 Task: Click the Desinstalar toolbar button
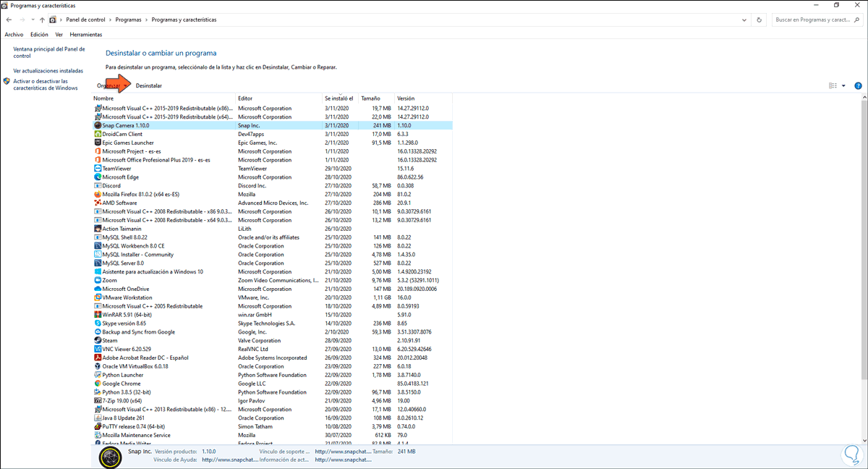148,85
